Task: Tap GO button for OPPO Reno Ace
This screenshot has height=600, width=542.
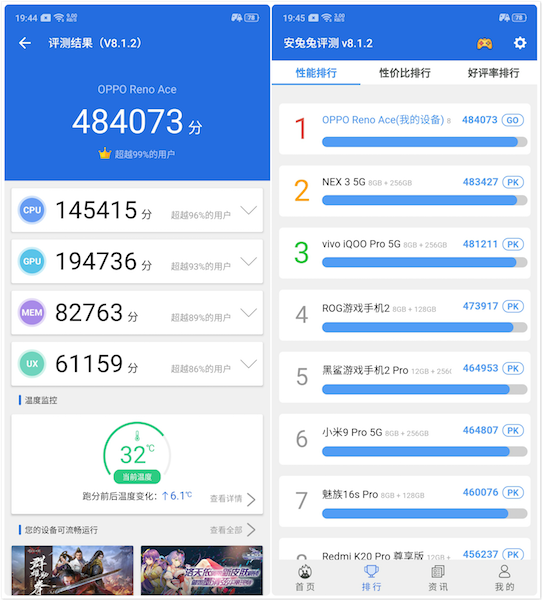Action: (513, 120)
